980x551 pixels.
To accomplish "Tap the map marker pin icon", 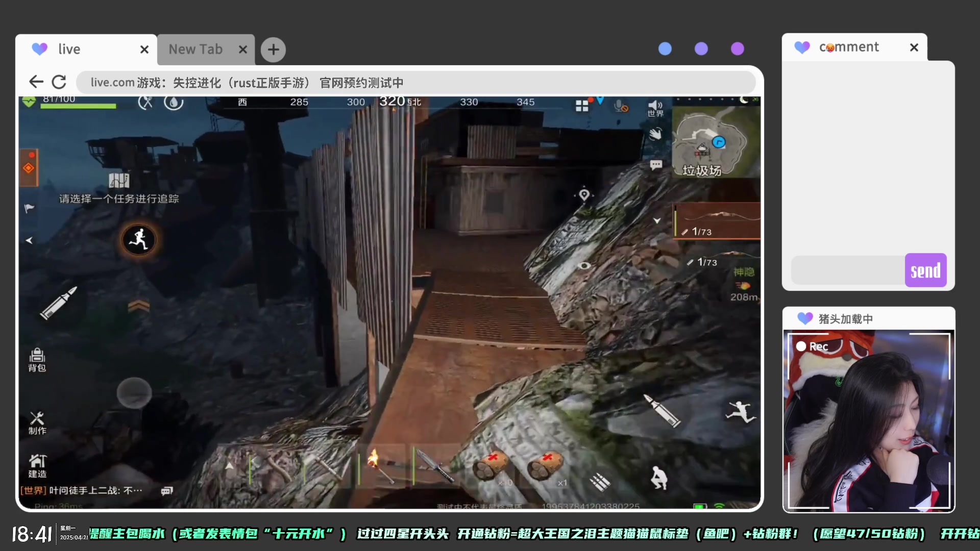I will click(584, 195).
